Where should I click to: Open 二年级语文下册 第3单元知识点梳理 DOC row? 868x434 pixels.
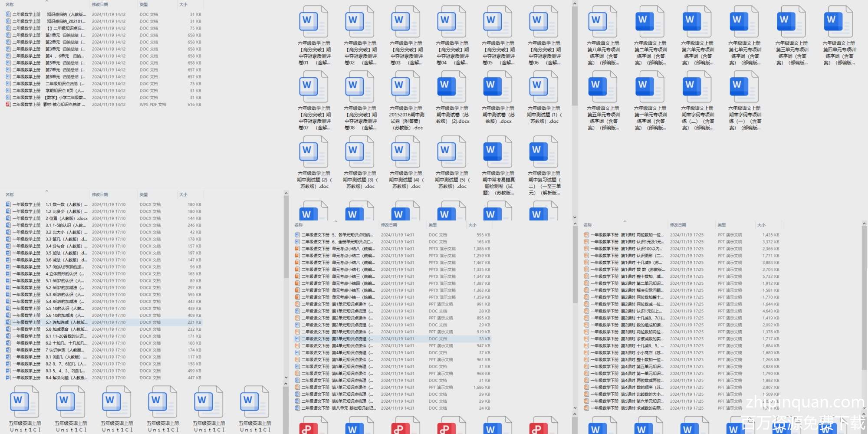(x=352, y=339)
